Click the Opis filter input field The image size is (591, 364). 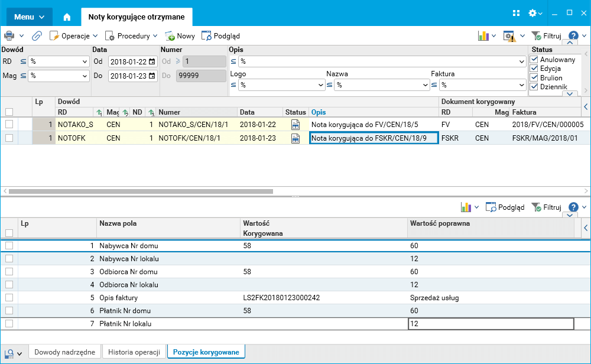point(377,61)
